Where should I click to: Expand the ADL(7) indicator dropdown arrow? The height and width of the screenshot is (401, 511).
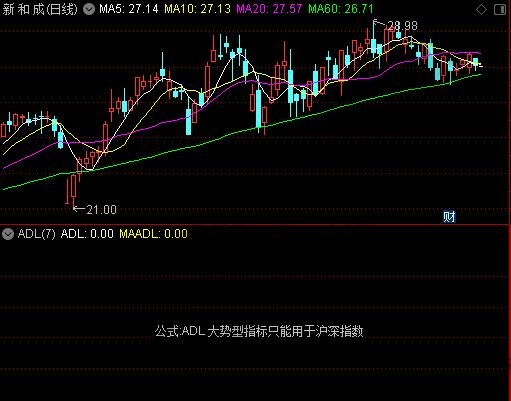(8, 234)
